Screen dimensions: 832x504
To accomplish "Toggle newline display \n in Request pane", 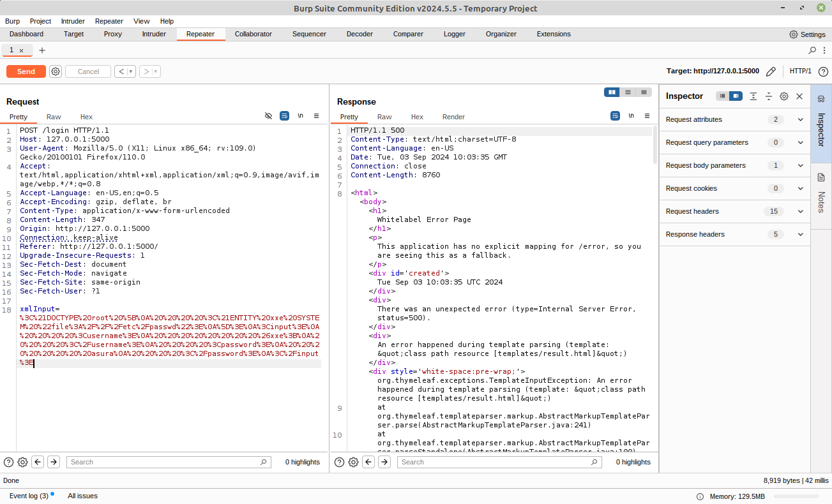I will coord(300,116).
